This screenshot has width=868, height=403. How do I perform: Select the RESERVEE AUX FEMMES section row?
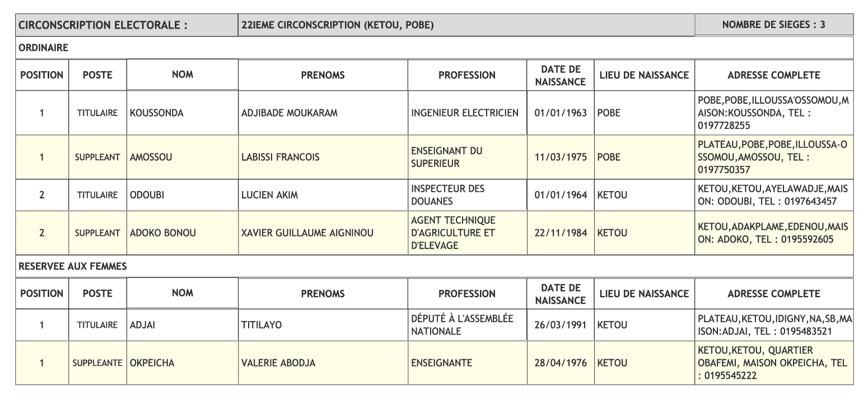[x=434, y=267]
